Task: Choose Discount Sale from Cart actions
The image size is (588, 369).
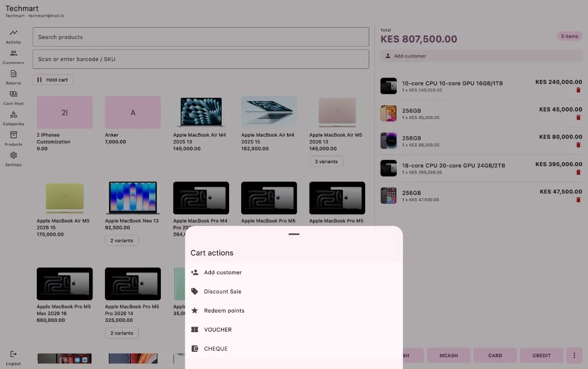Action: click(x=294, y=291)
